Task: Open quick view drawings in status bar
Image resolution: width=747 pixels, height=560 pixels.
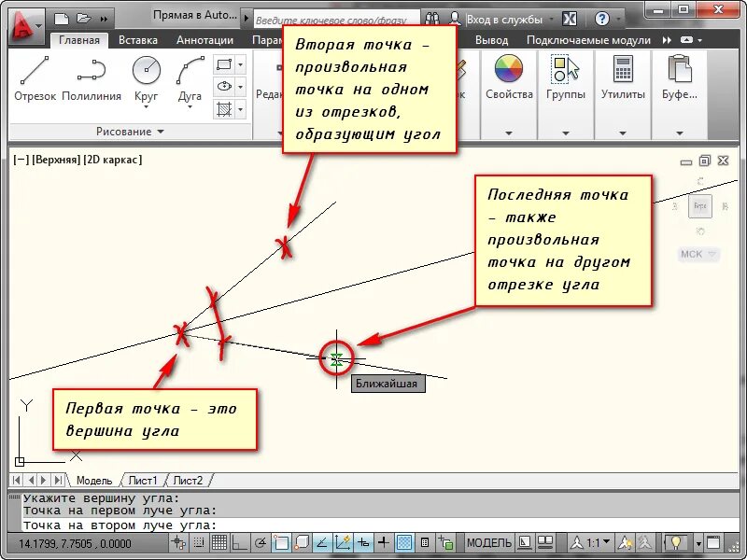Action: point(545,543)
